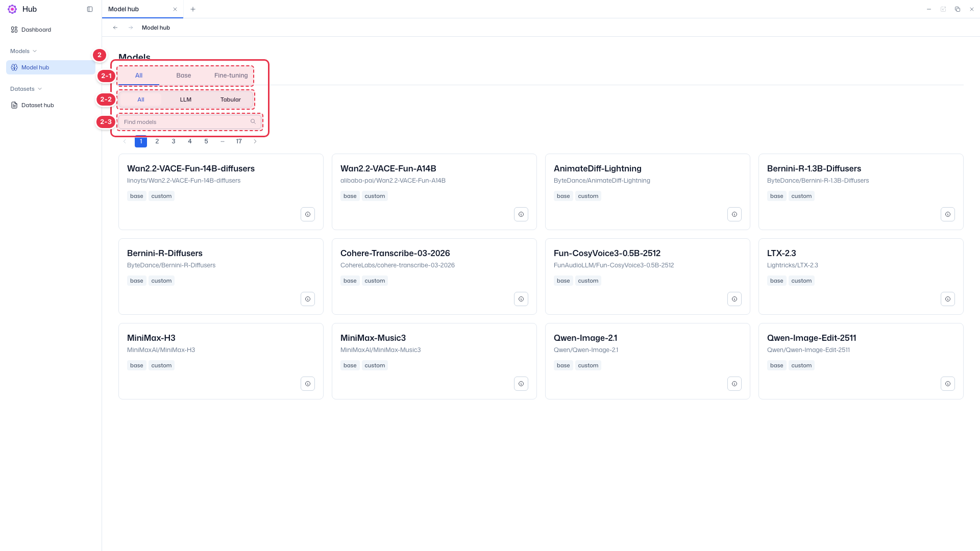
Task: Open info for AnimateDiff-Lightning model
Action: tap(734, 214)
